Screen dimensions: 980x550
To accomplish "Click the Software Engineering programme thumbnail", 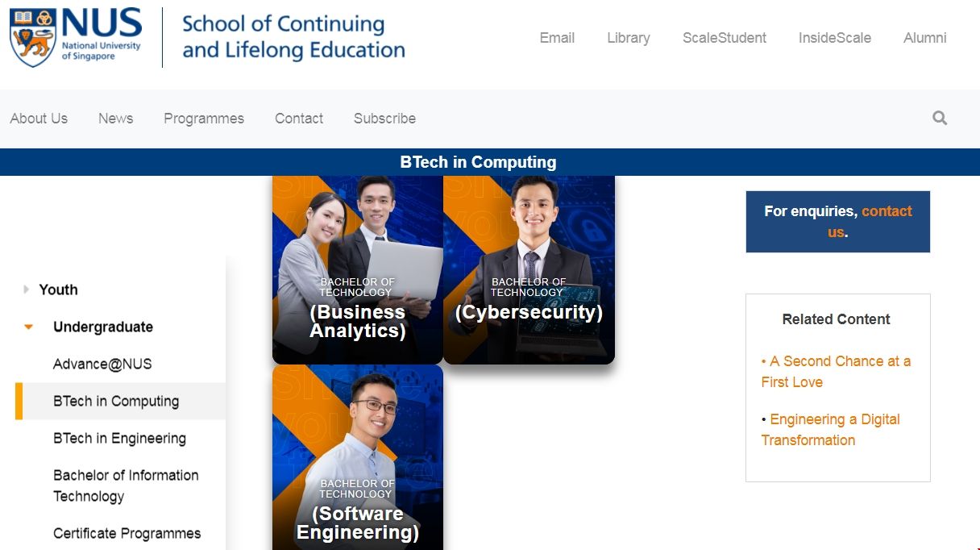I will [x=358, y=460].
